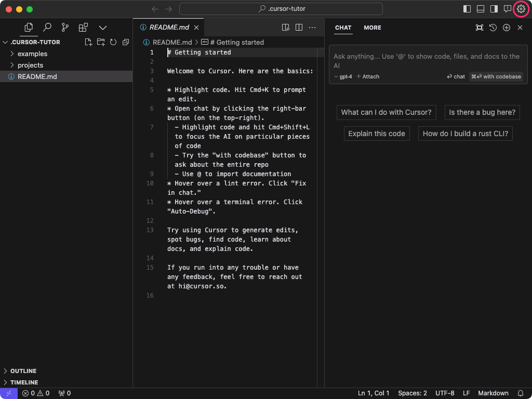The width and height of the screenshot is (532, 399).
Task: Click the 'Explain this code' suggestion
Action: 377,134
